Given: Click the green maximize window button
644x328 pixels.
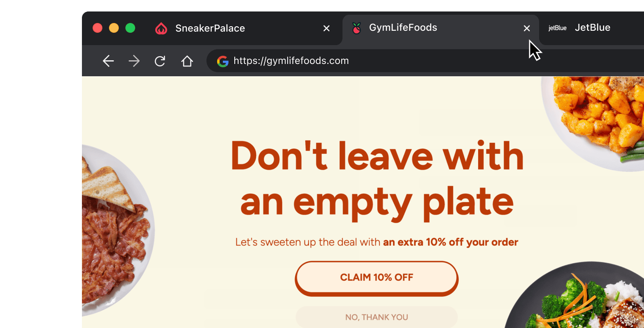Looking at the screenshot, I should pos(130,28).
